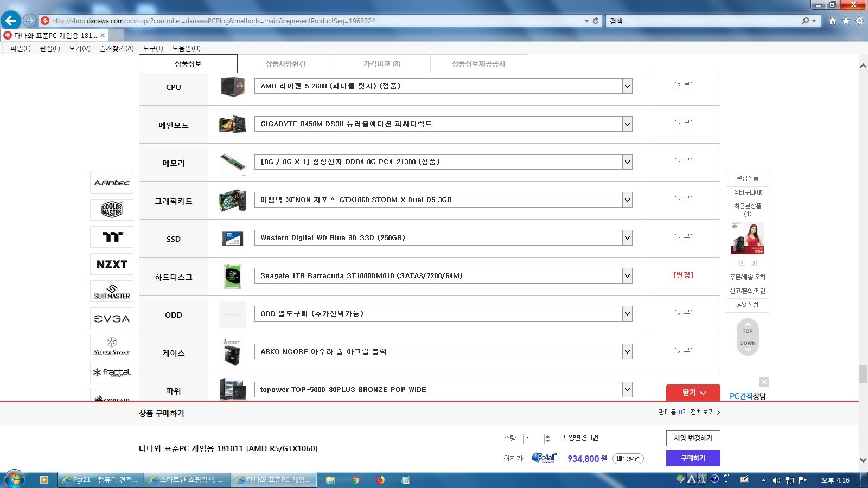Open favorites star icon
The height and width of the screenshot is (488, 868).
point(846,21)
